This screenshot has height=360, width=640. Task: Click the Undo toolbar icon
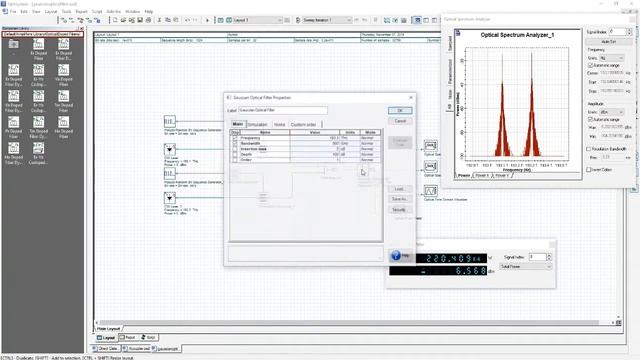(187, 20)
